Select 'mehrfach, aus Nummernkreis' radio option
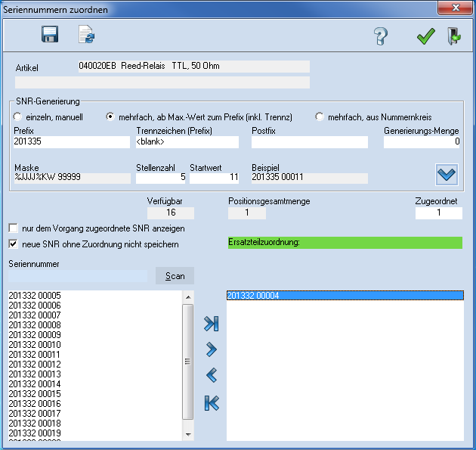 pos(320,117)
